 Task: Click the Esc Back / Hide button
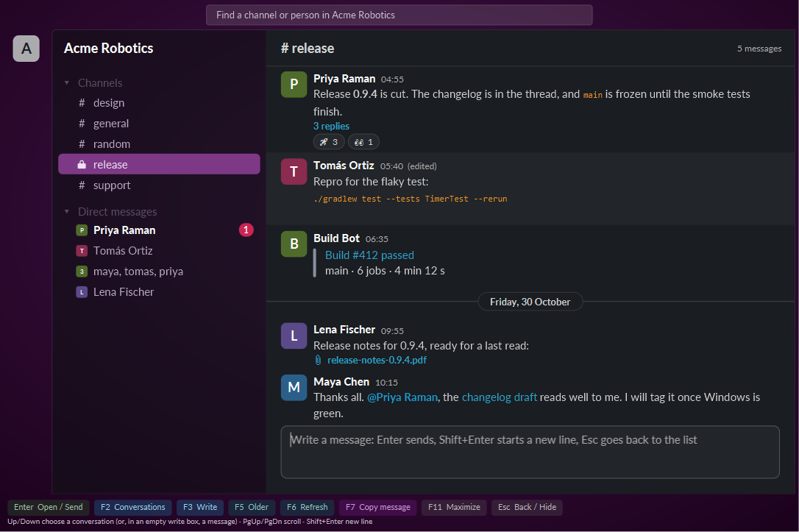point(527,508)
